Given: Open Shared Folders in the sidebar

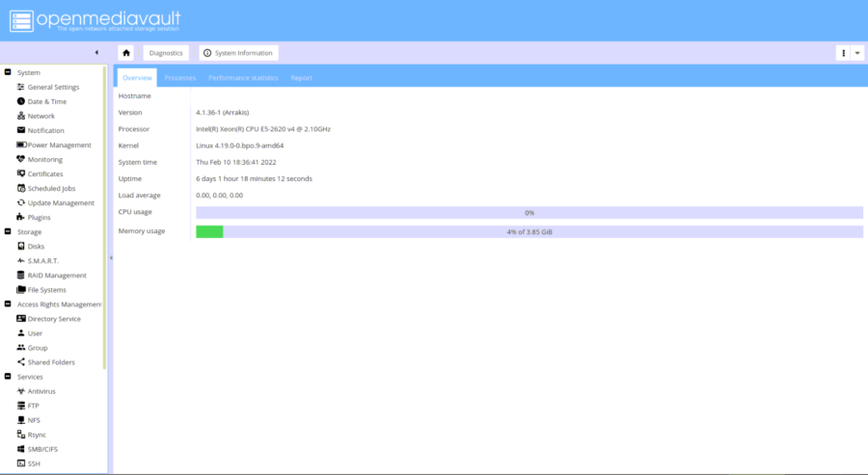Looking at the screenshot, I should click(51, 362).
